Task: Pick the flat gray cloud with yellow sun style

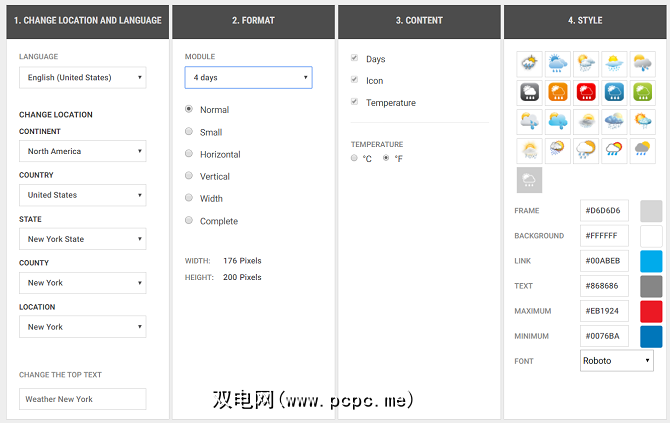Action: [642, 150]
